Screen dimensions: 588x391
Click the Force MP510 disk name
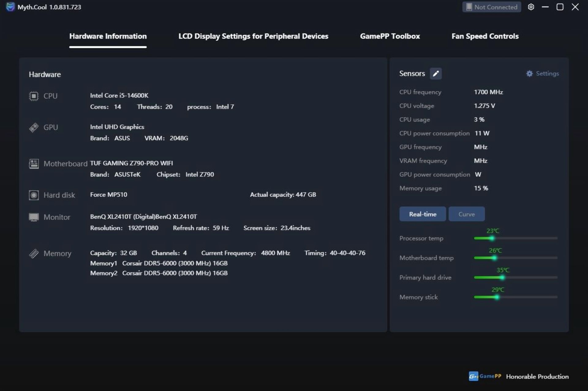[108, 195]
